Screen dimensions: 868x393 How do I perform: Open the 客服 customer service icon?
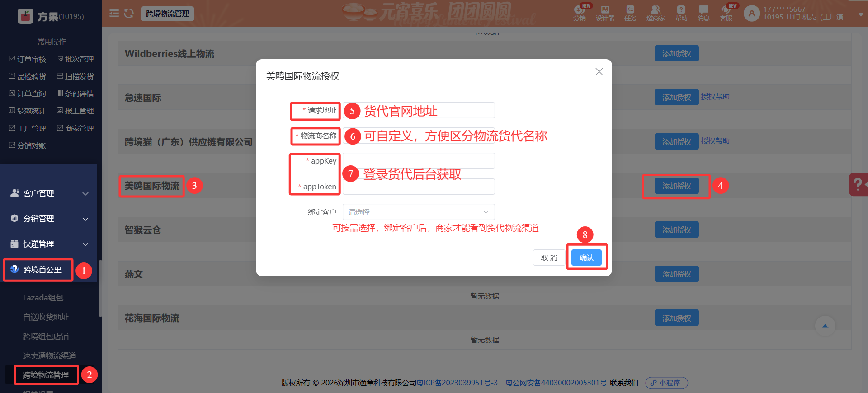tap(726, 13)
